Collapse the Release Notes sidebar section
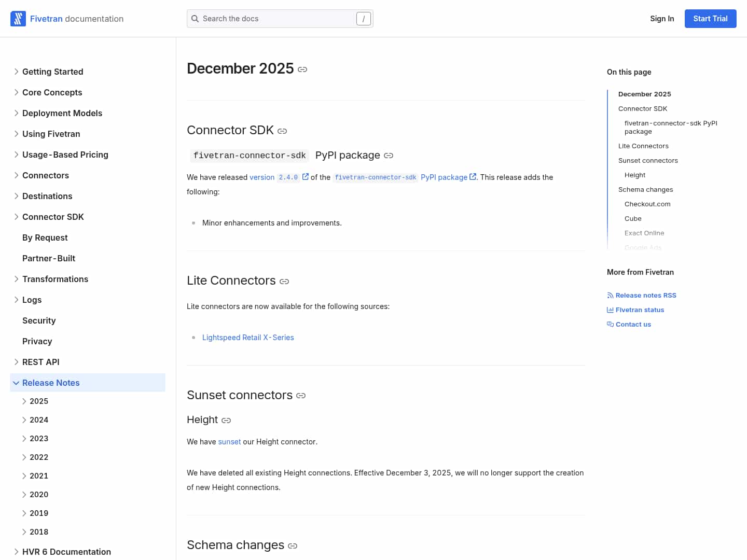This screenshot has height=560, width=747. coord(16,383)
